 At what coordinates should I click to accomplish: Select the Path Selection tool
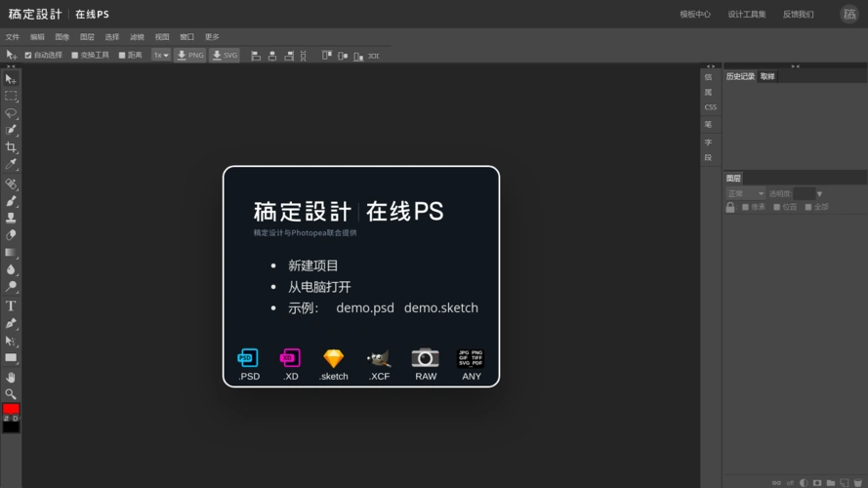coord(11,341)
